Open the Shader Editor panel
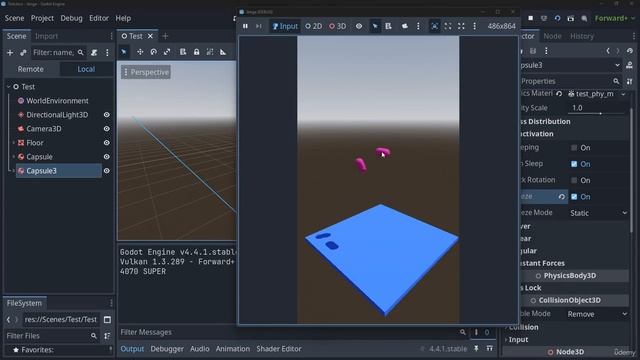 (x=279, y=349)
